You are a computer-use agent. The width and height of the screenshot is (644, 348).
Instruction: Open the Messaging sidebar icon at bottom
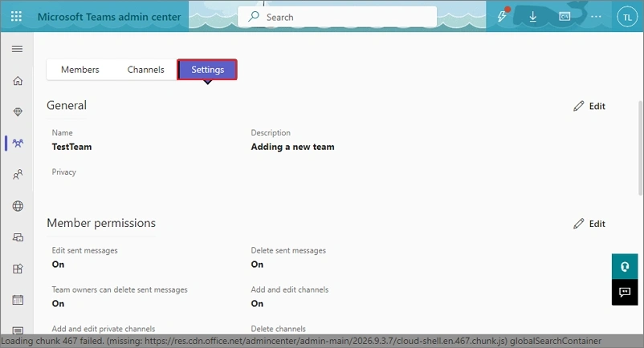tap(18, 330)
